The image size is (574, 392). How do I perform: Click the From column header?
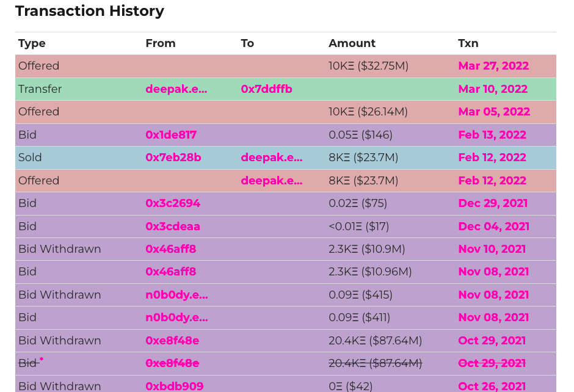[161, 43]
